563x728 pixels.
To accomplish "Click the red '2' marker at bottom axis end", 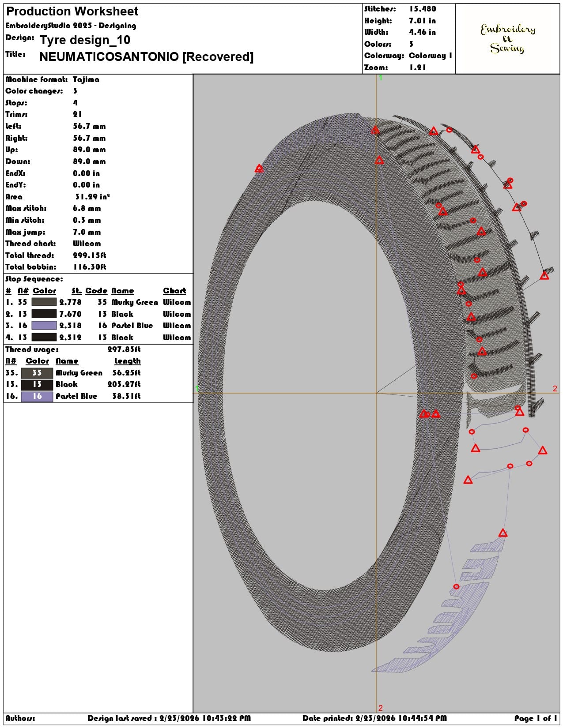I will click(381, 708).
